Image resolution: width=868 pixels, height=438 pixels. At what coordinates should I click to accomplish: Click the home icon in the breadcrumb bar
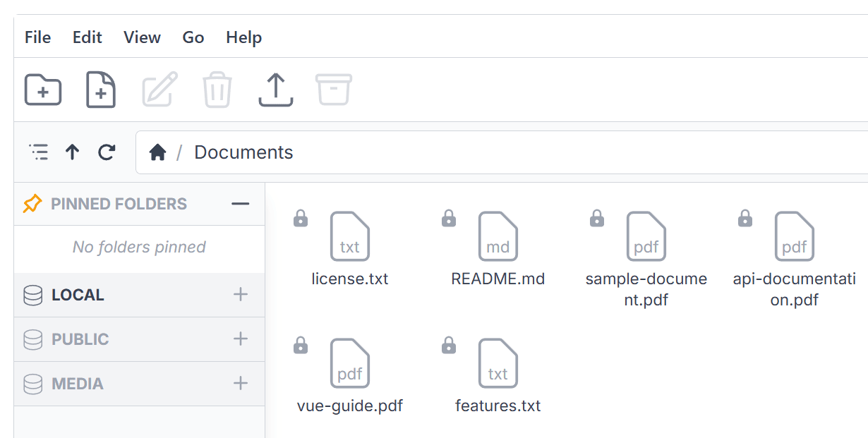pos(158,152)
